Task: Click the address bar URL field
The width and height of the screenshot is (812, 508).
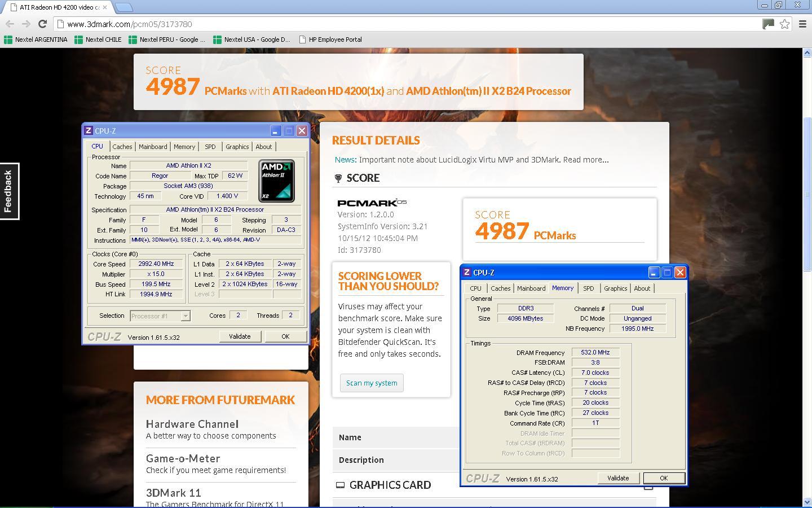Action: (x=406, y=24)
